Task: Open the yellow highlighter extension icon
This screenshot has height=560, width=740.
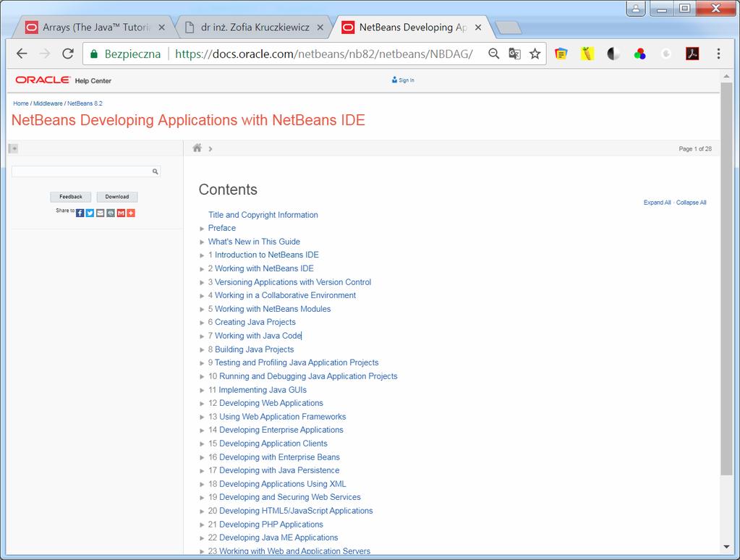Action: [x=587, y=54]
